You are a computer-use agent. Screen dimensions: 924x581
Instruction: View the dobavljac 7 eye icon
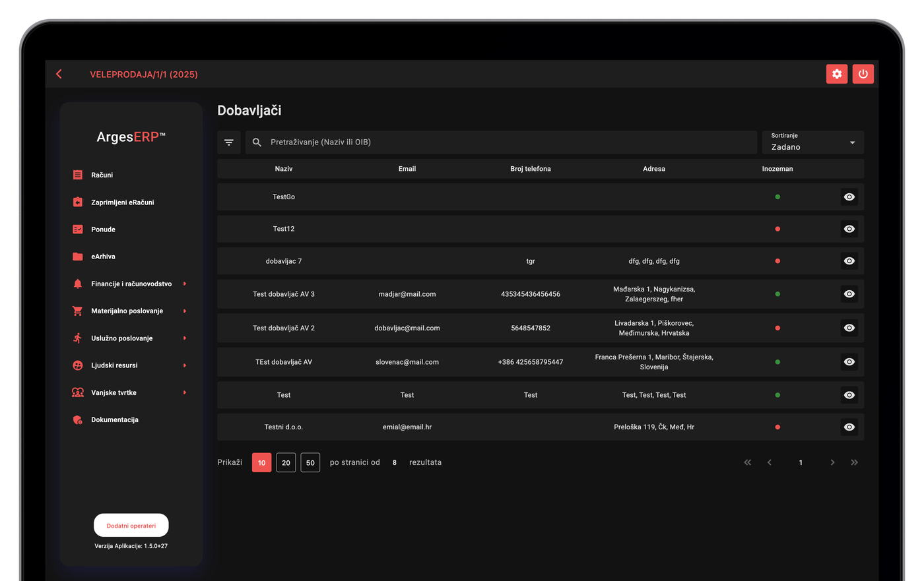coord(849,261)
